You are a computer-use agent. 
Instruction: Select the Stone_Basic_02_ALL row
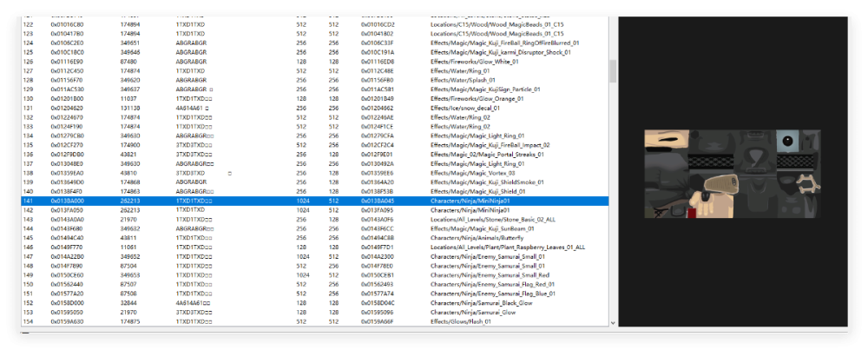pos(314,220)
